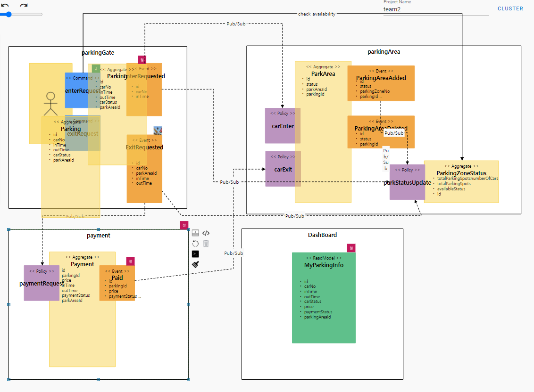Select the ParkingAreaAdded event sticker
This screenshot has height=392, width=534.
(381, 83)
